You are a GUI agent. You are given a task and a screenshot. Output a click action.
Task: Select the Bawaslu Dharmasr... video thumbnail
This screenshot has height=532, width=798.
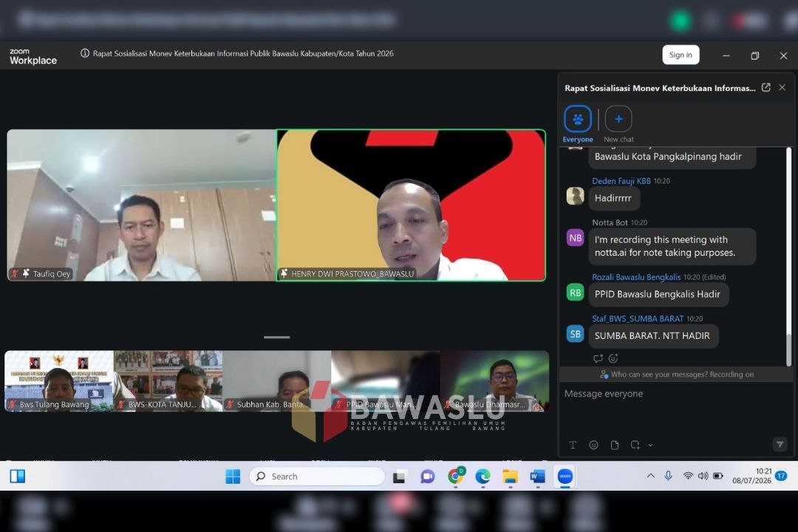point(494,381)
